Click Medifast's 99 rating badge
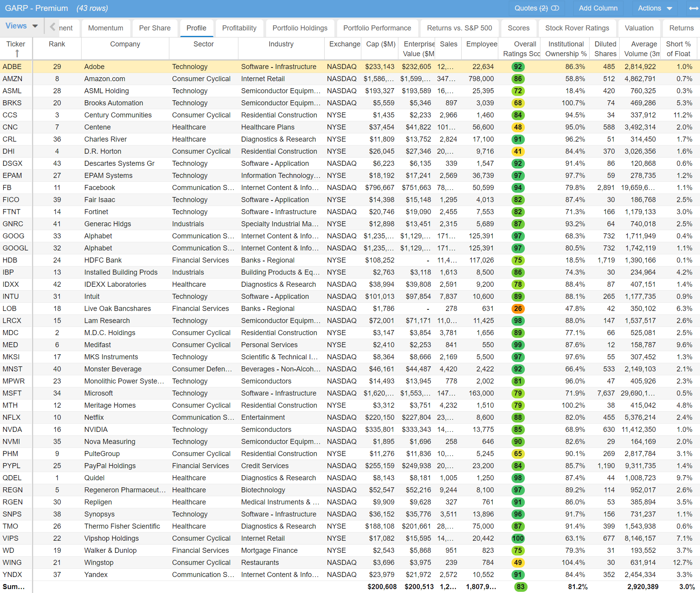The width and height of the screenshot is (700, 593). (x=518, y=345)
